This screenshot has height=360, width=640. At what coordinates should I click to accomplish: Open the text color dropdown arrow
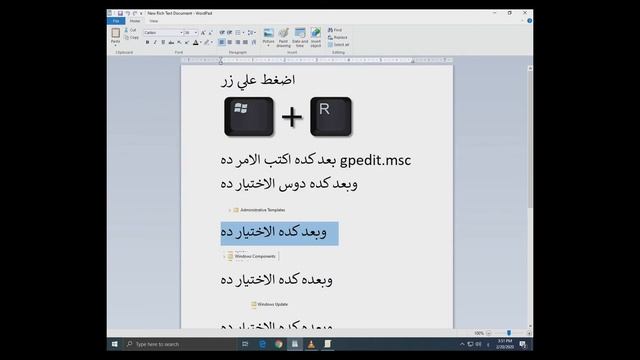pos(200,42)
